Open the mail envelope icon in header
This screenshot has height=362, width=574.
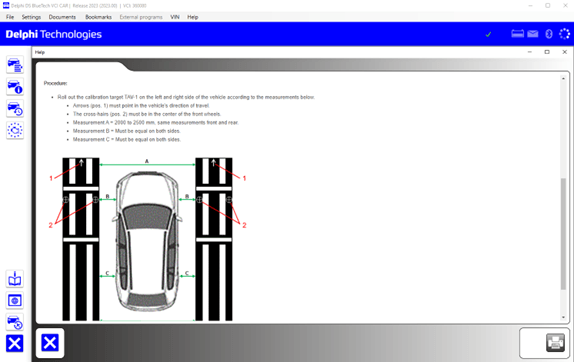click(533, 34)
